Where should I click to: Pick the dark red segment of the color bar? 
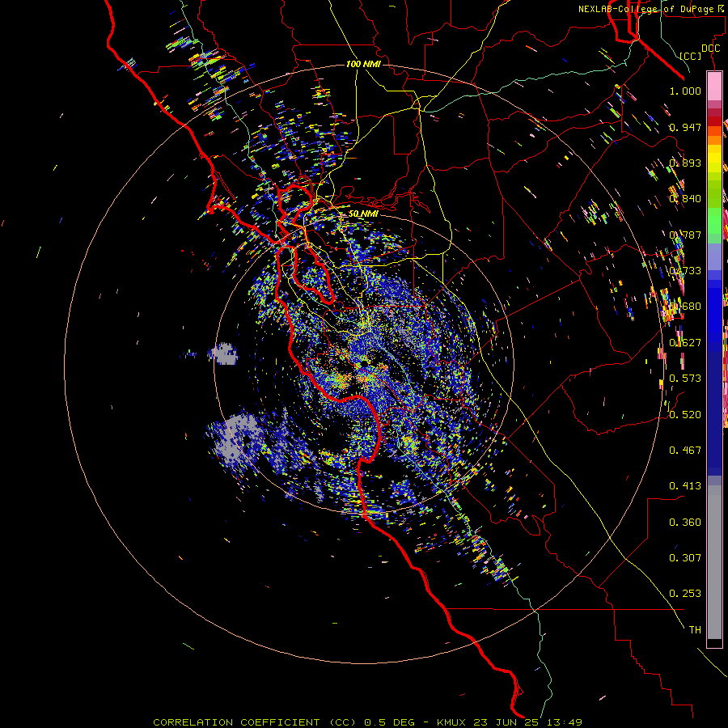(x=714, y=121)
